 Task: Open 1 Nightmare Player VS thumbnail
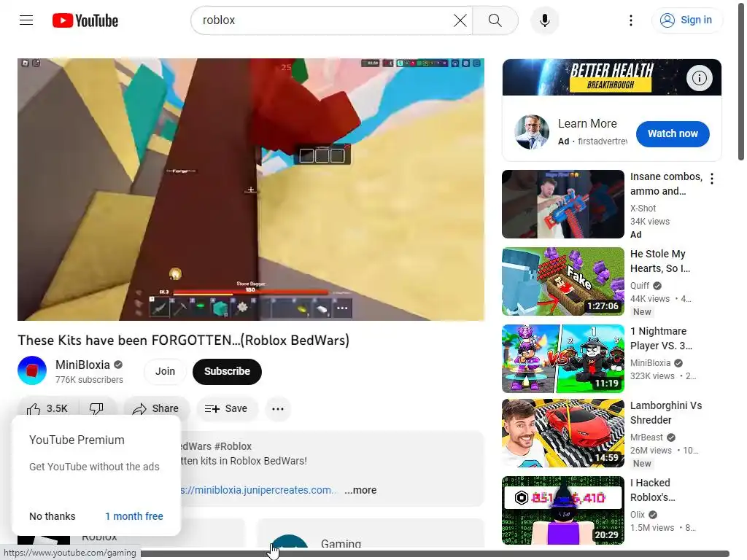562,359
